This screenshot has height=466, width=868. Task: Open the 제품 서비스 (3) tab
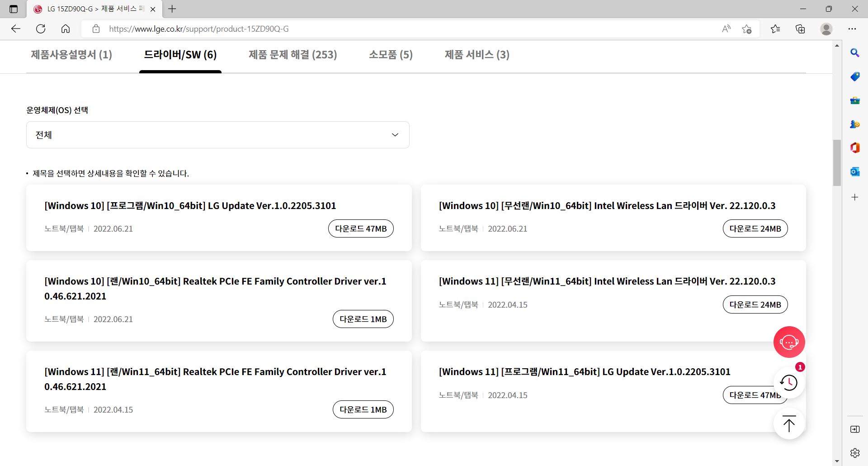point(477,55)
